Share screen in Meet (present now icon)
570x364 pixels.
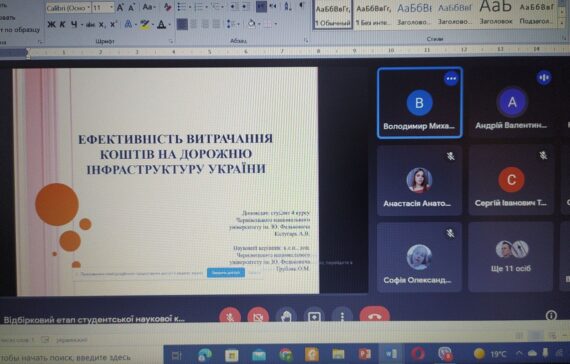coord(314,316)
